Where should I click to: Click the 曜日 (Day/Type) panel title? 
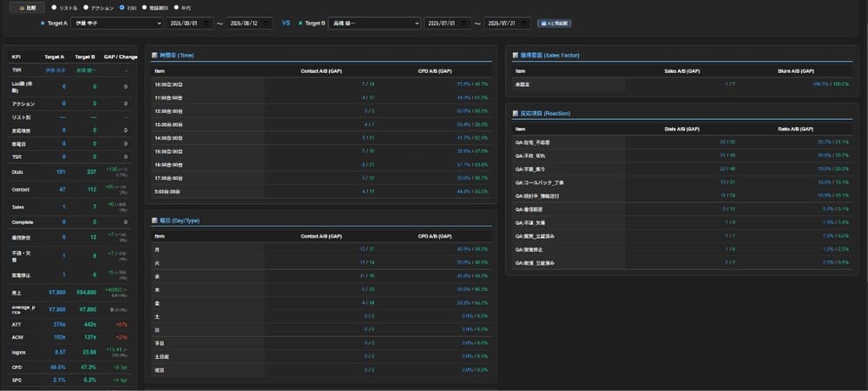180,221
